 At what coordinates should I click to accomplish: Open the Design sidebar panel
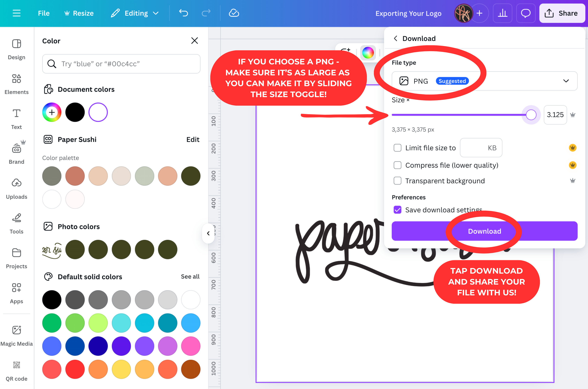pos(16,49)
